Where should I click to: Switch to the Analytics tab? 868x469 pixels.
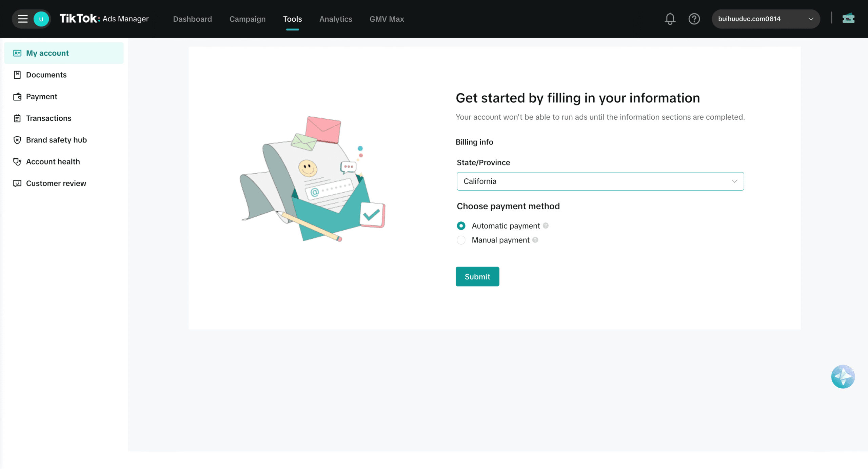click(x=336, y=19)
